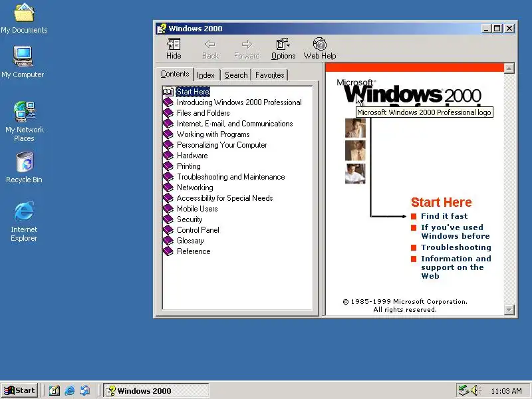Click book icon for Troubleshooting and Maintenance
The width and height of the screenshot is (532, 399).
pos(168,177)
